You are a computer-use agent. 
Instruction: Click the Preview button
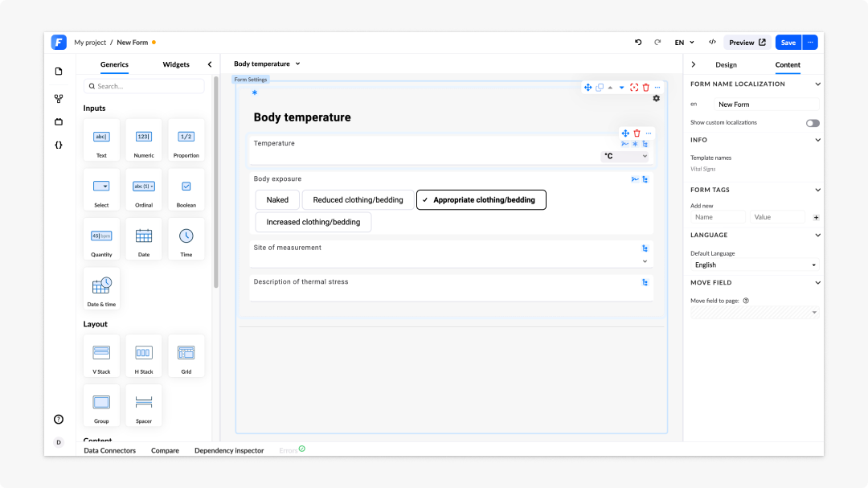pos(747,42)
